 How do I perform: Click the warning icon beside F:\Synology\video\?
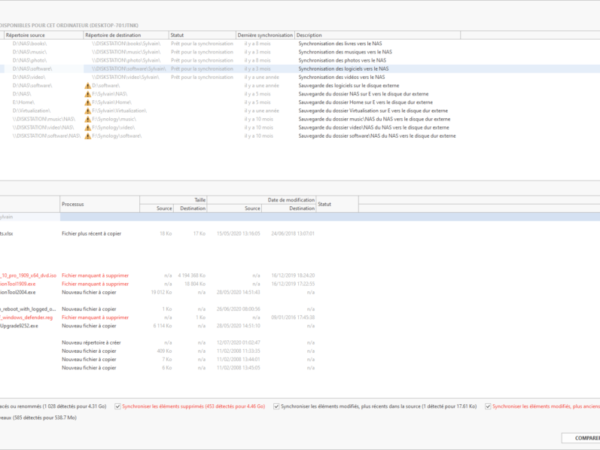click(88, 127)
